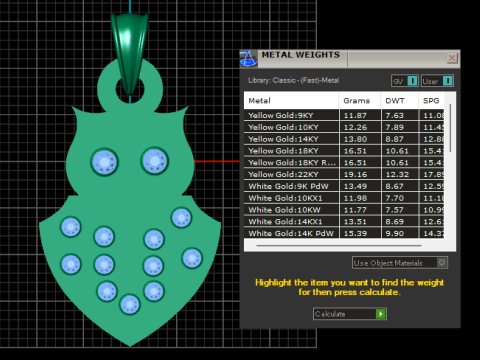Select the left large eye gemstone
The width and height of the screenshot is (480, 360).
pos(104,162)
